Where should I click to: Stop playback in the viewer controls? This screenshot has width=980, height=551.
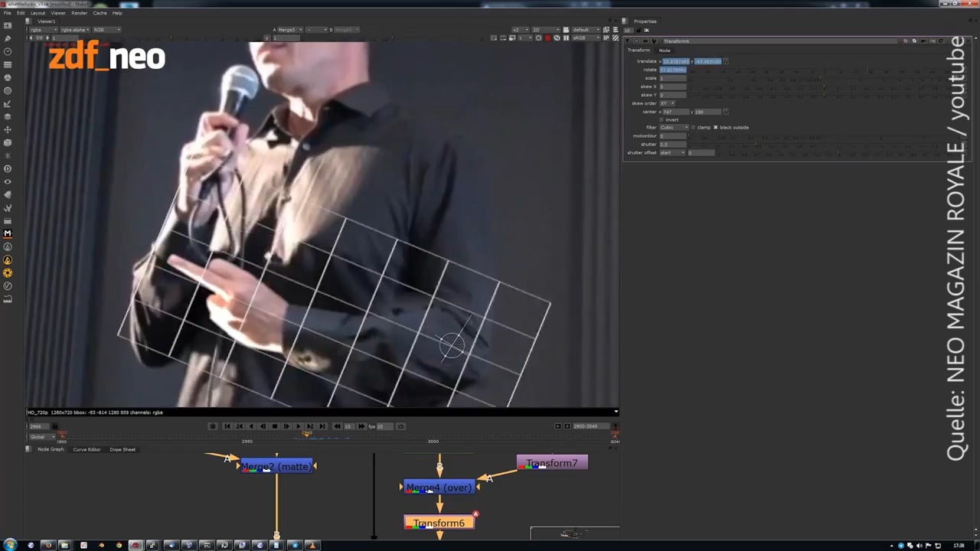[x=274, y=426]
